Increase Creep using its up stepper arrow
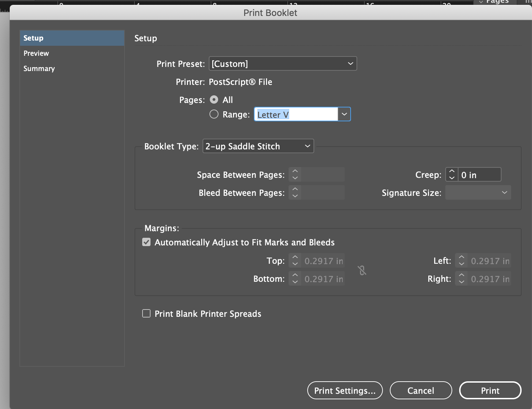Screen dimensions: 532x409 (452, 171)
